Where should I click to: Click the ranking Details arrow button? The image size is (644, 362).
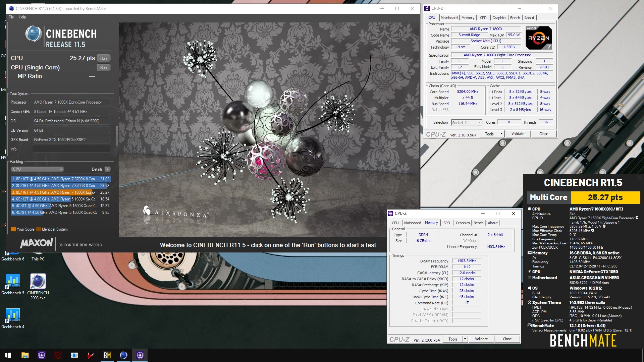click(x=107, y=169)
